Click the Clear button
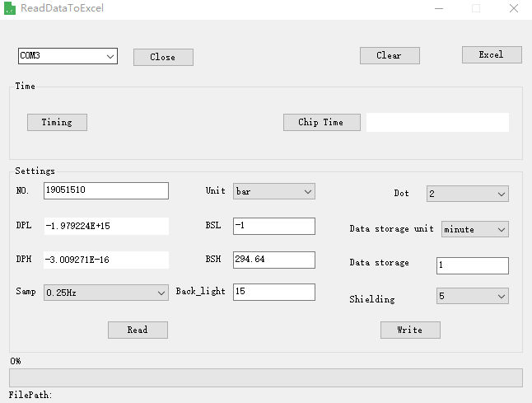Viewport: 532px width, 403px height. (x=390, y=55)
